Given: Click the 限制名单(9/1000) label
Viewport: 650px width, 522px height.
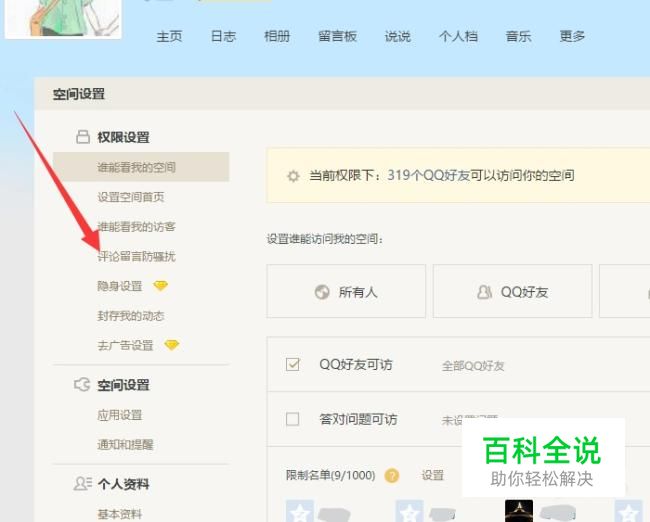Looking at the screenshot, I should [x=330, y=475].
